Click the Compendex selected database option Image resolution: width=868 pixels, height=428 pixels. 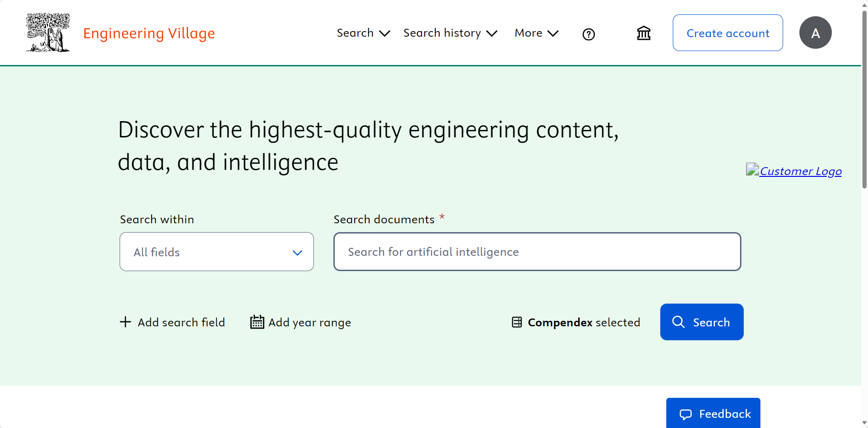[x=583, y=322]
